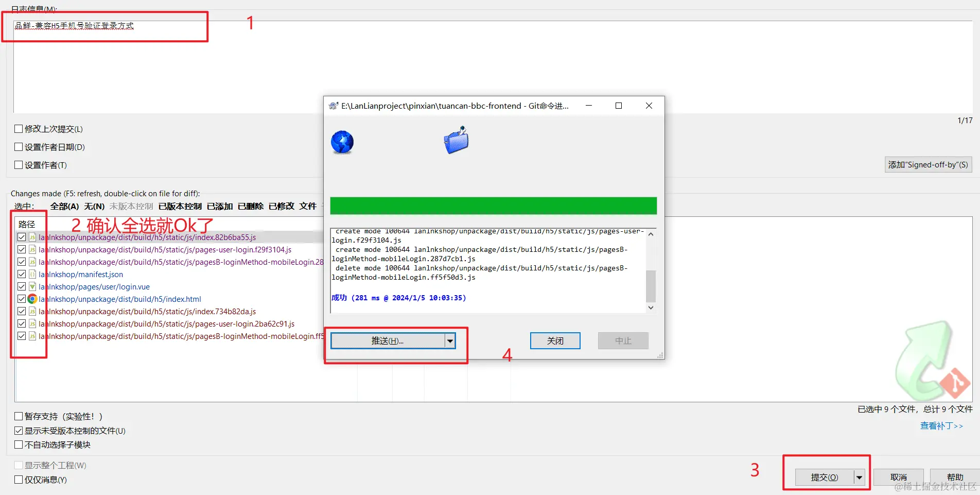Screen dimensions: 980x495
Task: Click the 取消 button
Action: pyautogui.click(x=899, y=477)
